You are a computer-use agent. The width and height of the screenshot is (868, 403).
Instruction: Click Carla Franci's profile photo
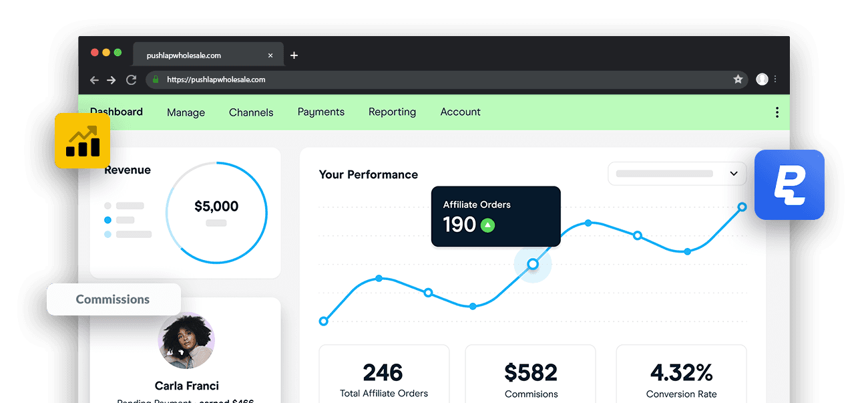pos(186,341)
